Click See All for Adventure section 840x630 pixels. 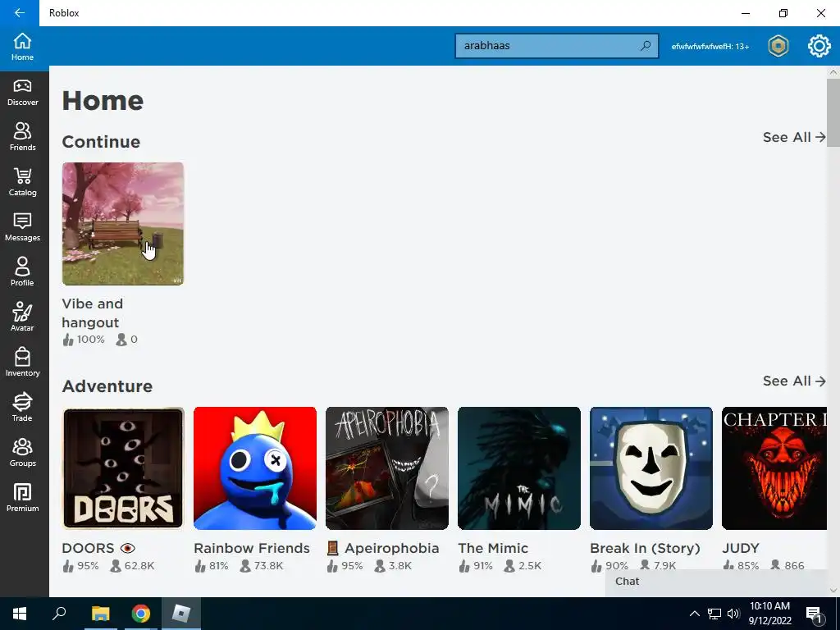tap(794, 381)
